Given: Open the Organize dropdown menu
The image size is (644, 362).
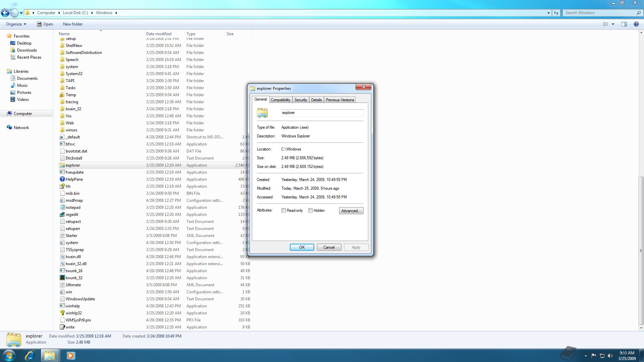Looking at the screenshot, I should [x=16, y=24].
